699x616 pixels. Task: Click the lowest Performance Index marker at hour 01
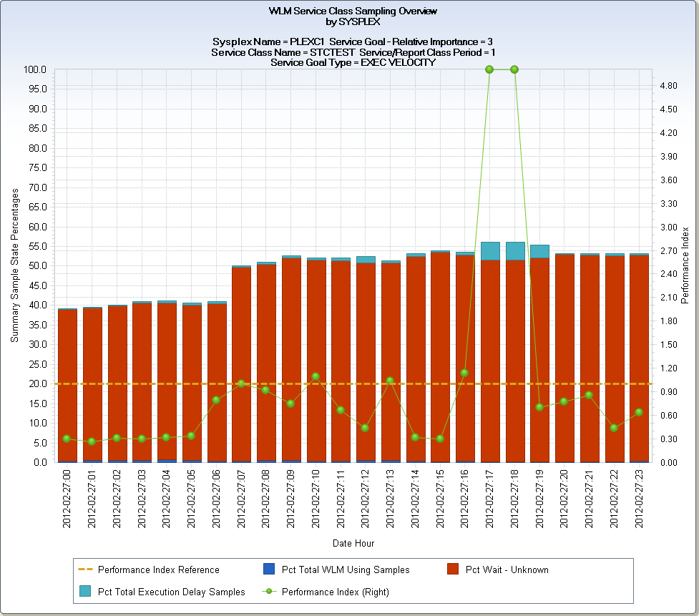tap(93, 442)
